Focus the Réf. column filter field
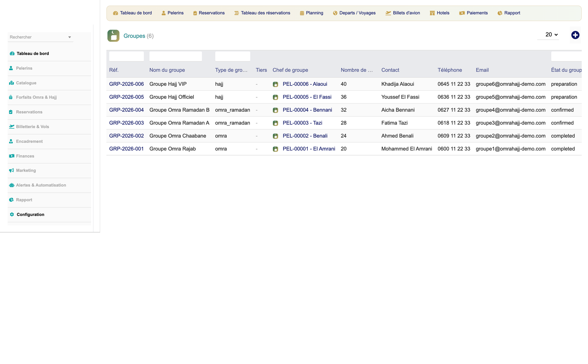Screen dimensions: 588x364 (x=126, y=56)
